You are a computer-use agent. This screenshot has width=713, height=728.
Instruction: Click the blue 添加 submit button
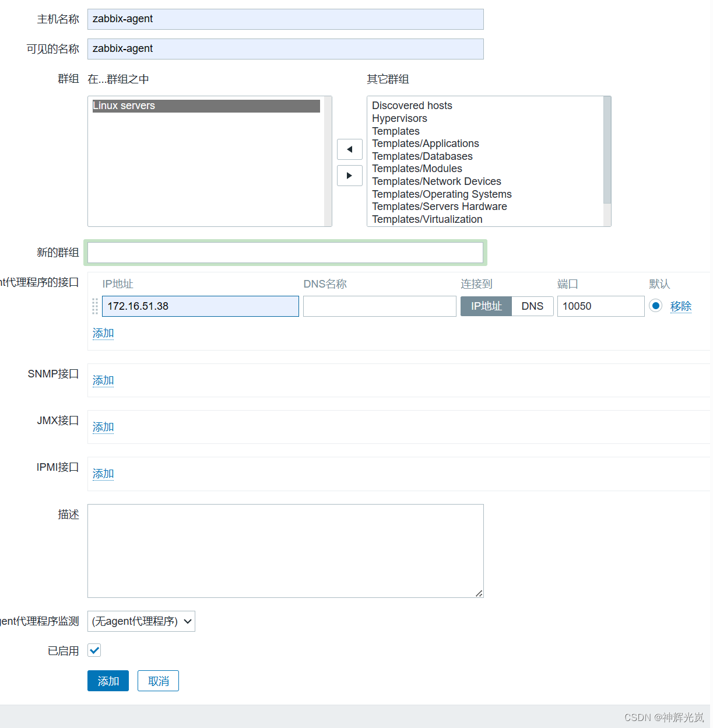(x=108, y=681)
